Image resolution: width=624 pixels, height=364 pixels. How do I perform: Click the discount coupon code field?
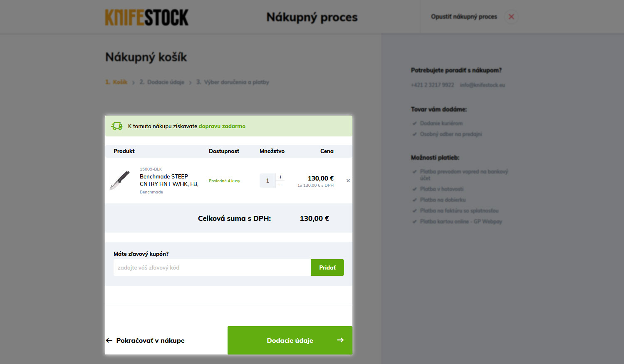(x=212, y=267)
